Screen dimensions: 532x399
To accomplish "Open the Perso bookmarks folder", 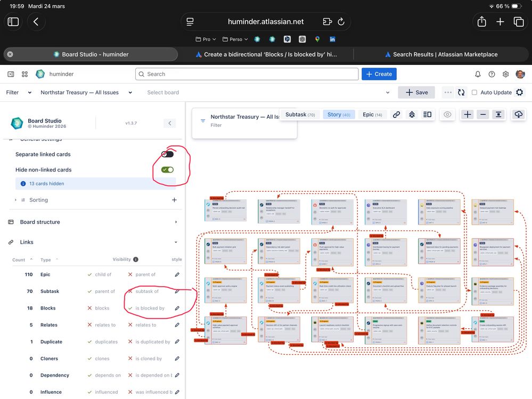I will click(235, 39).
